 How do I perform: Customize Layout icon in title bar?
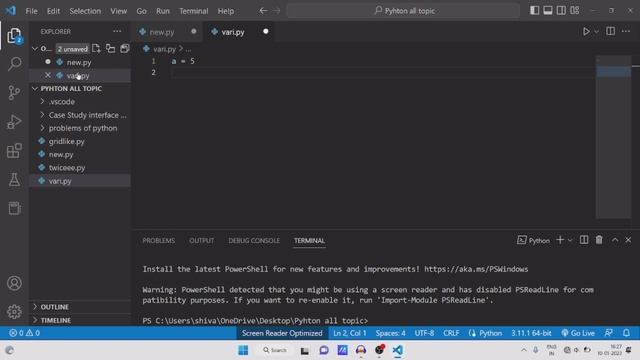pyautogui.click(x=575, y=11)
